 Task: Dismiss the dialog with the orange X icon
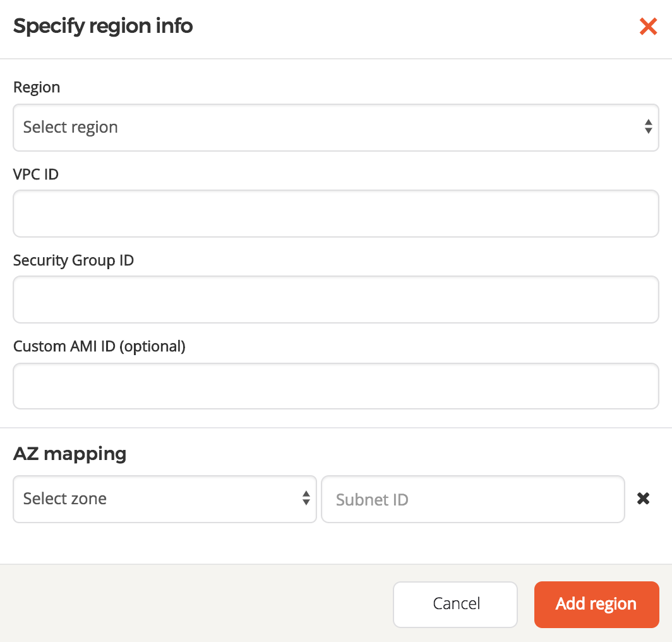point(648,27)
